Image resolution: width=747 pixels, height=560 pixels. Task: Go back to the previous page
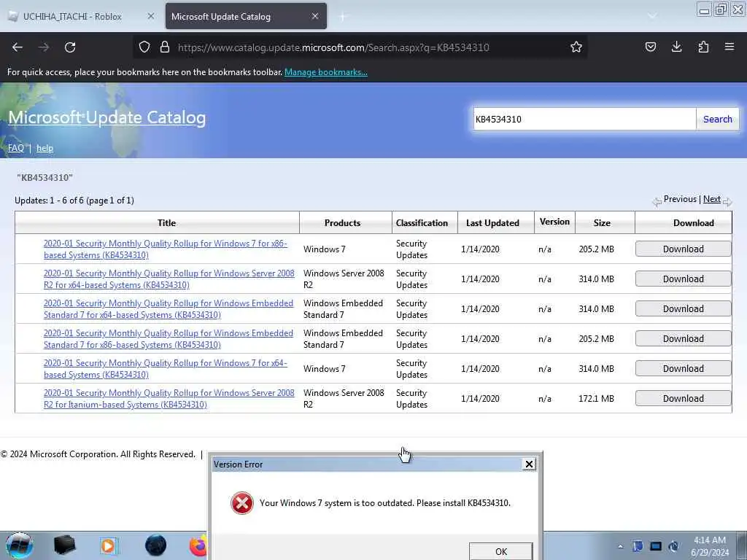click(18, 47)
